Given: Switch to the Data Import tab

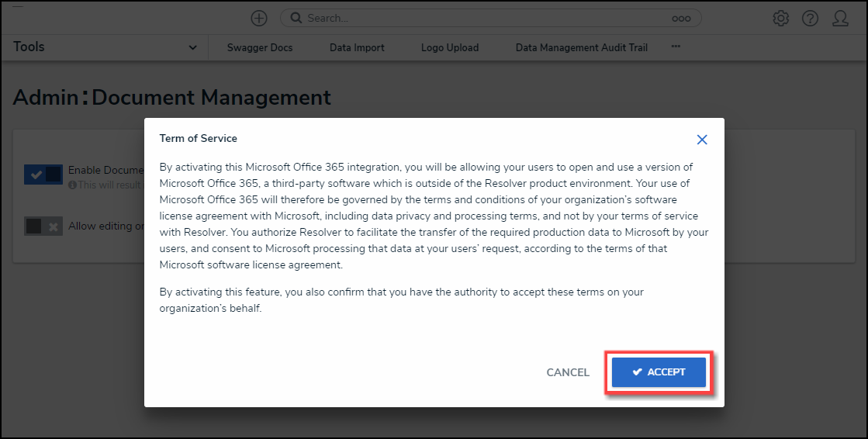Looking at the screenshot, I should pos(357,47).
